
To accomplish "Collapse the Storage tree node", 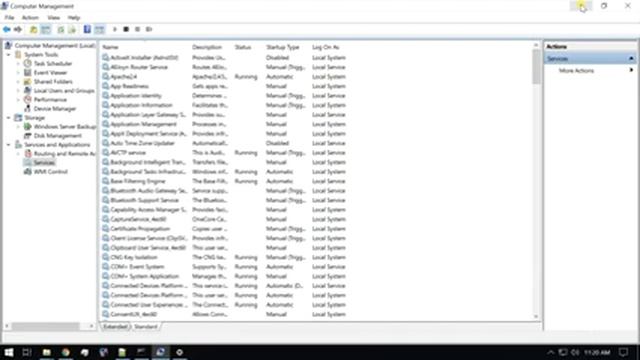I will coord(9,118).
